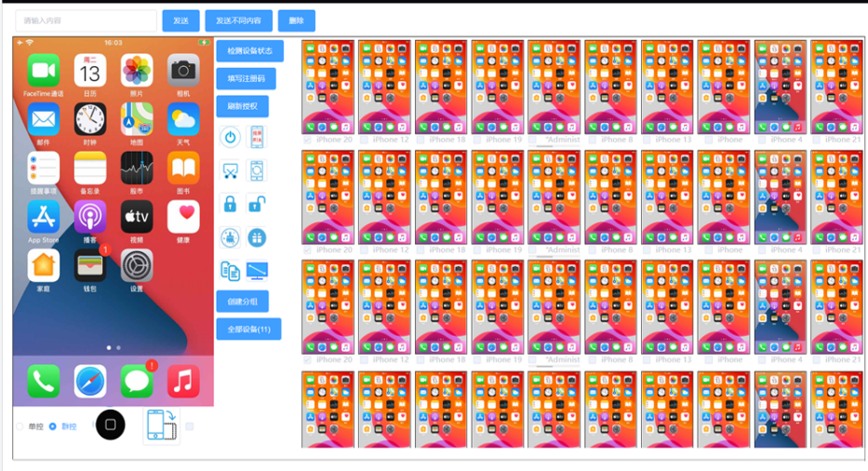
Task: Click the 检测设备状态 button
Action: [x=249, y=50]
